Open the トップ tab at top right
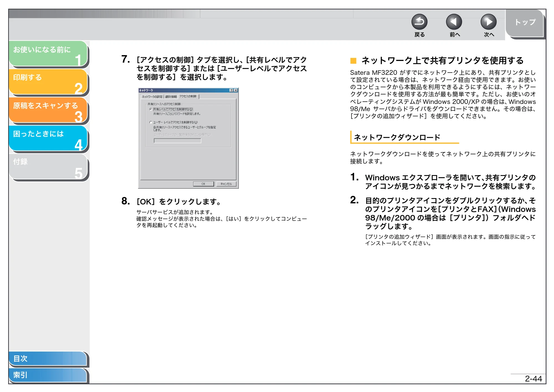Image resolution: width=554 pixels, height=392 pixels. coord(525,23)
